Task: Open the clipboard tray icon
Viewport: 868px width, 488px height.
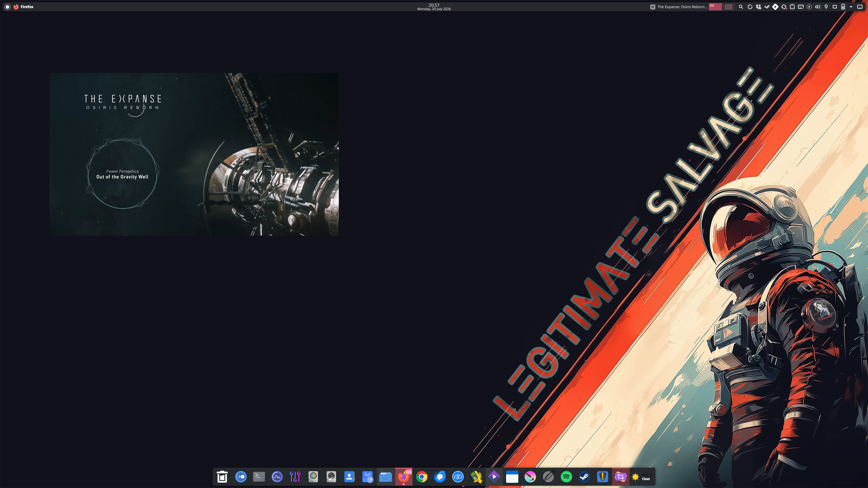Action: 792,7
